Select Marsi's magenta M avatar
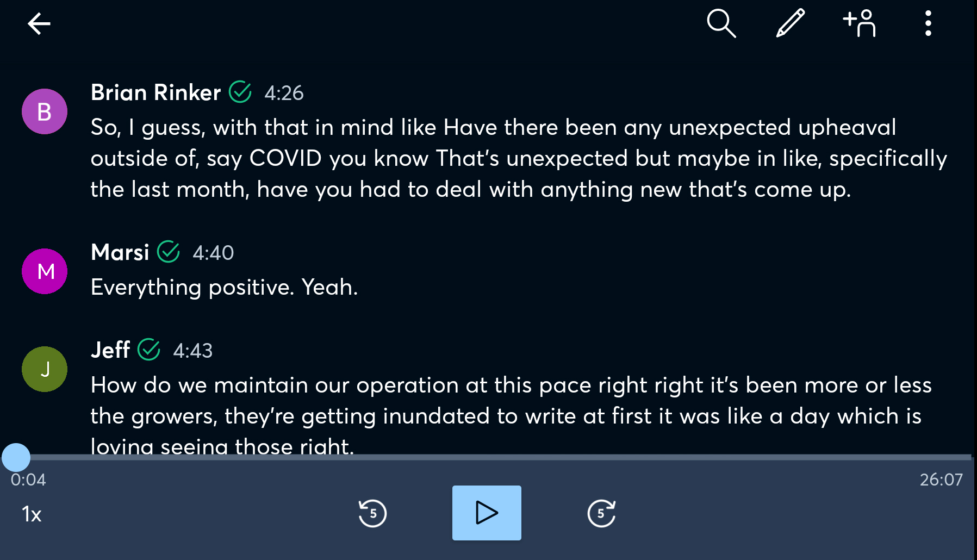The image size is (977, 560). click(45, 271)
